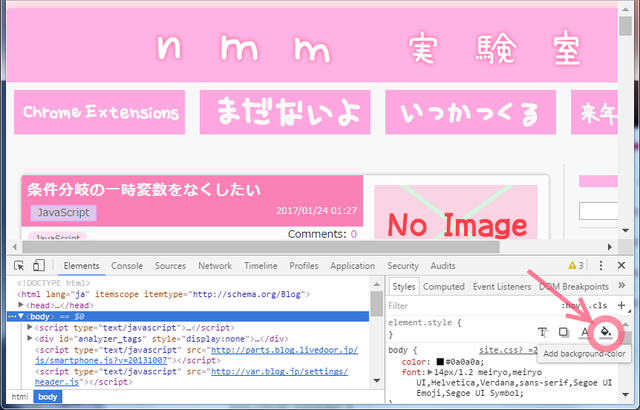Viewport: 640px width, 410px height.
Task: Open the DevTools three-dot customize menu
Action: (x=600, y=266)
